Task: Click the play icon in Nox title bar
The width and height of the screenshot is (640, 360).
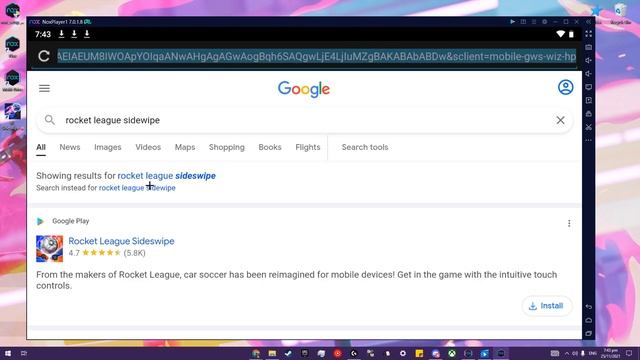Action: coord(512,22)
